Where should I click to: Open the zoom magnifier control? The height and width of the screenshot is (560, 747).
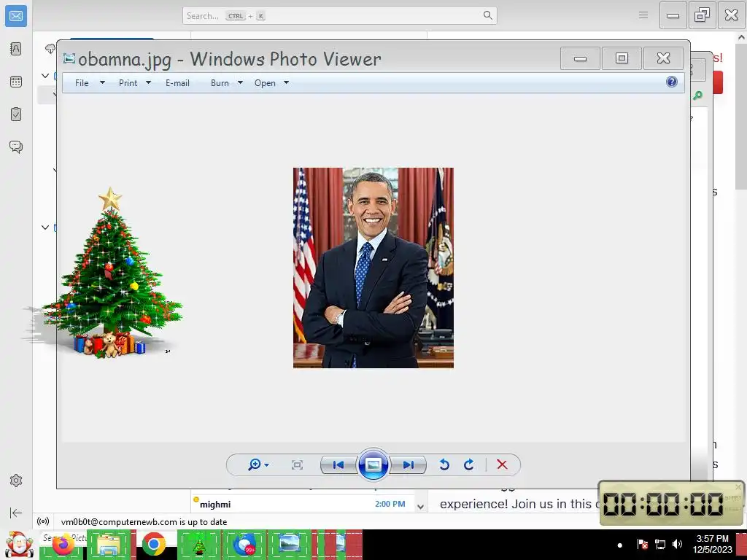[x=258, y=464]
